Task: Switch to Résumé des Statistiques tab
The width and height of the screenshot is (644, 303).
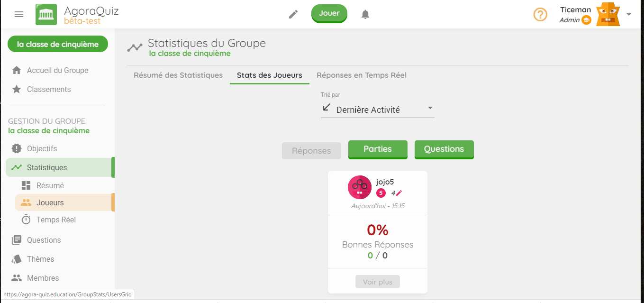Action: tap(178, 75)
